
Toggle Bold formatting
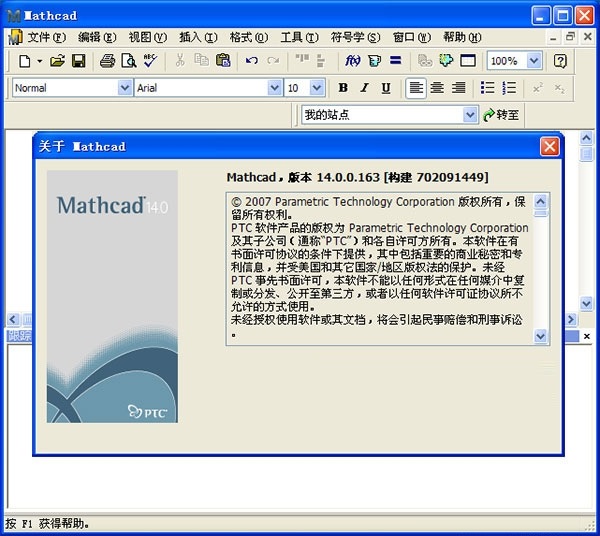pyautogui.click(x=343, y=88)
